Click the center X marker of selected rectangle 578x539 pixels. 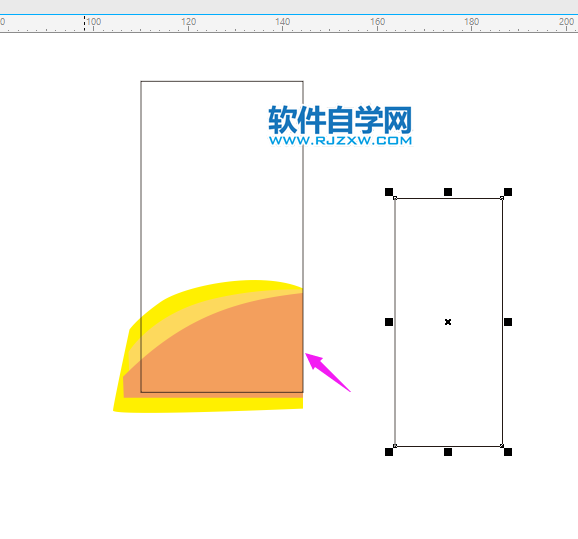pos(448,322)
